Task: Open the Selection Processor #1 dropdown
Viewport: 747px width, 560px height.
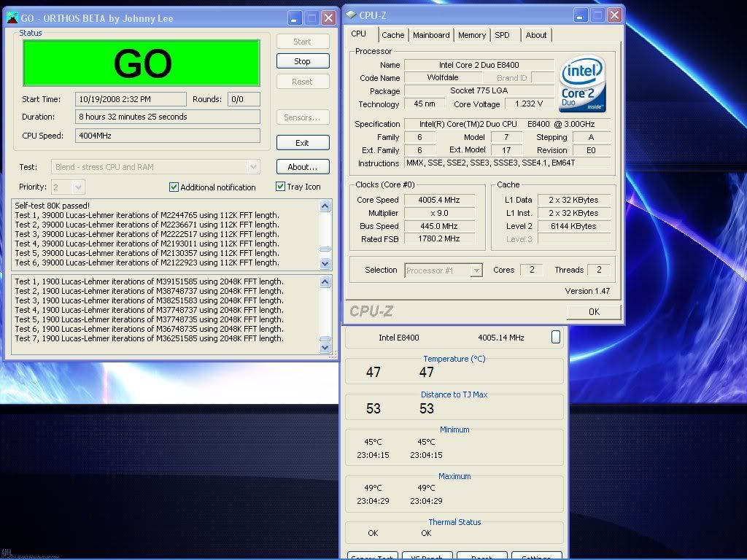Action: 476,271
